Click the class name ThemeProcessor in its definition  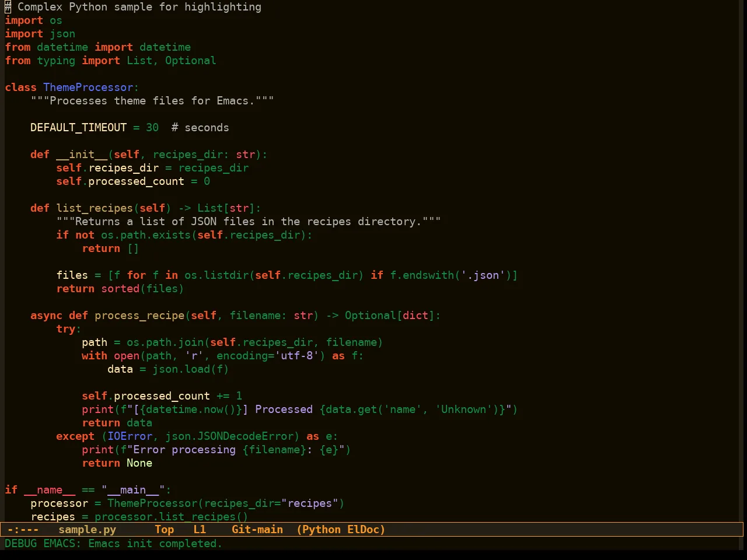pos(88,87)
